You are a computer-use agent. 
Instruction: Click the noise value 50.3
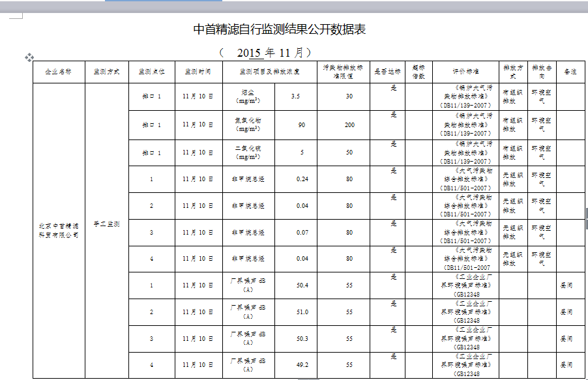[x=302, y=339]
